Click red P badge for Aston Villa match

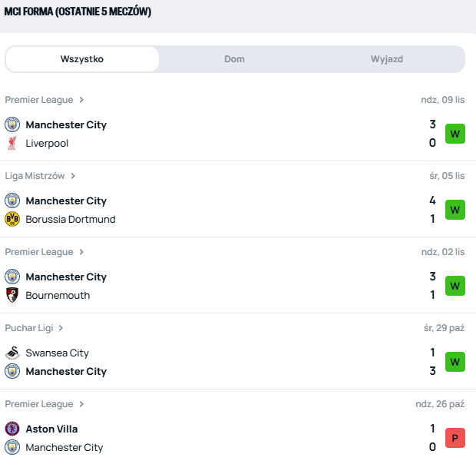click(455, 438)
